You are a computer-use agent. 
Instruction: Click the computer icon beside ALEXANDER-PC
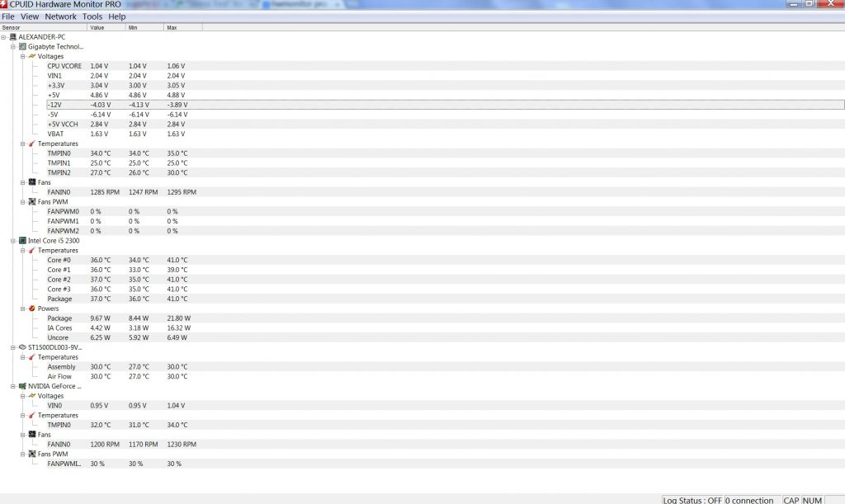pos(13,37)
